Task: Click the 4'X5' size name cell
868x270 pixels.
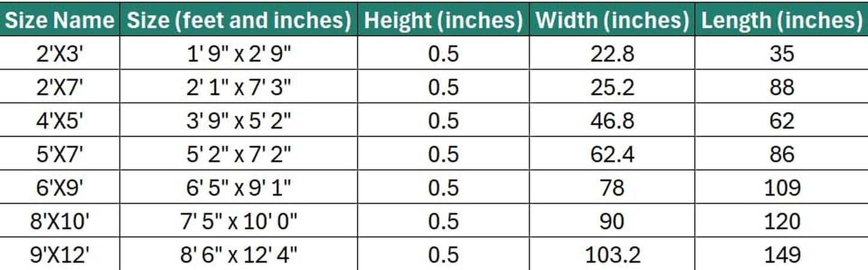Action: [x=59, y=121]
